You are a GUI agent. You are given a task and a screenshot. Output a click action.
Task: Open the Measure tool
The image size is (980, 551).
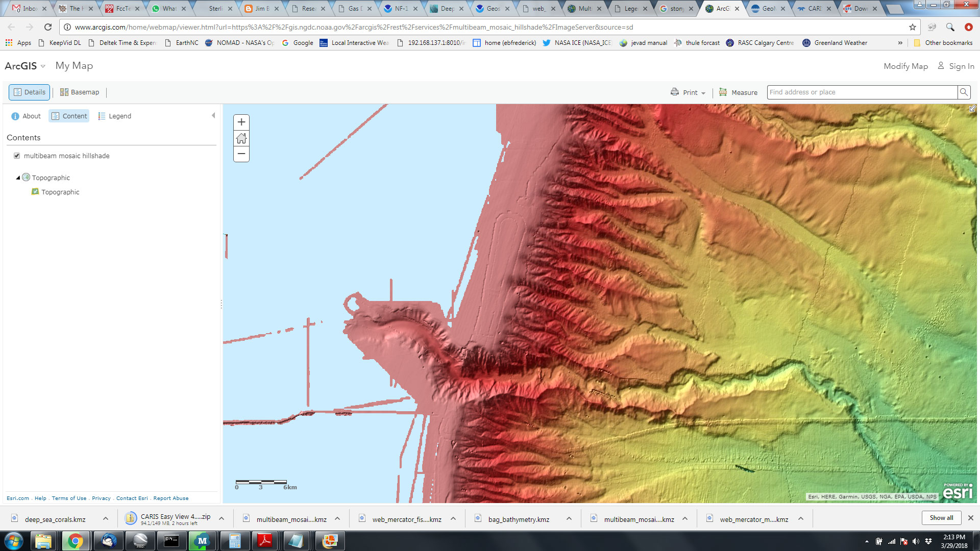point(738,92)
